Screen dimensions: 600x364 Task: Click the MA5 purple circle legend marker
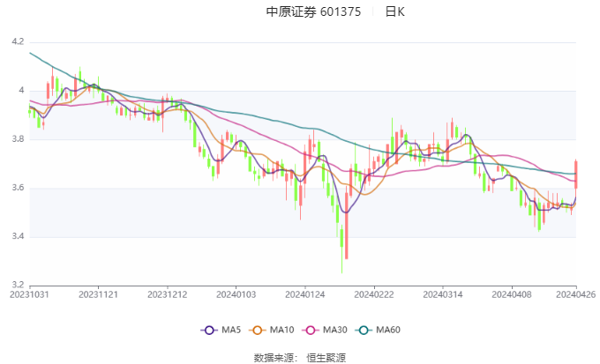[x=209, y=331]
